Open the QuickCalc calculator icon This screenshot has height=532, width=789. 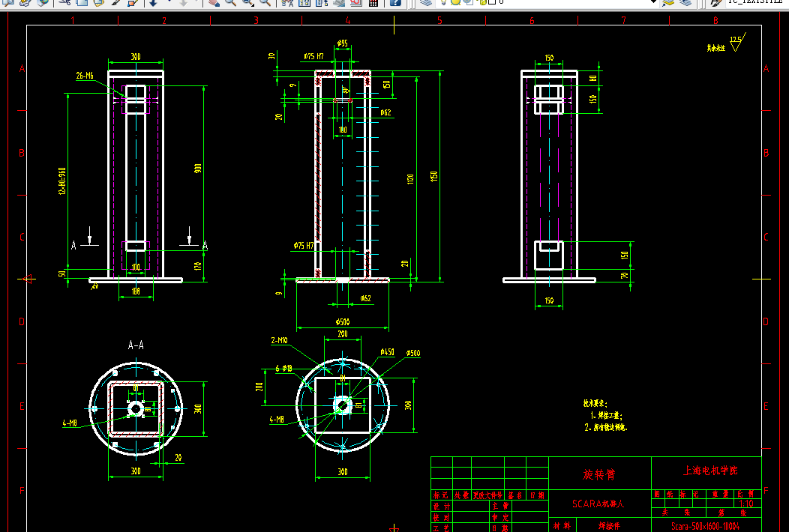pos(373,2)
